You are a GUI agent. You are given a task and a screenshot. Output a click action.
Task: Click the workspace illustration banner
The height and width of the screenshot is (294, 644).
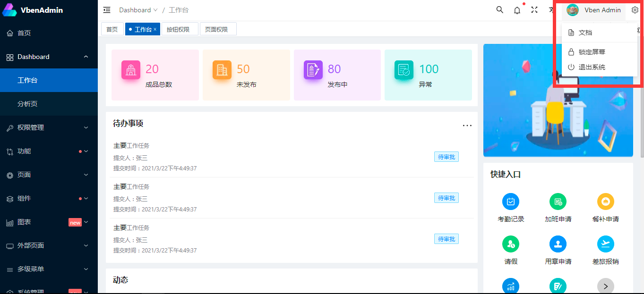click(x=558, y=101)
